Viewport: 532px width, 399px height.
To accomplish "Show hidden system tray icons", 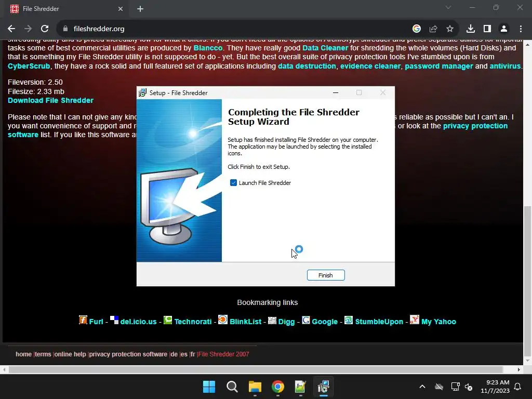I will [422, 387].
